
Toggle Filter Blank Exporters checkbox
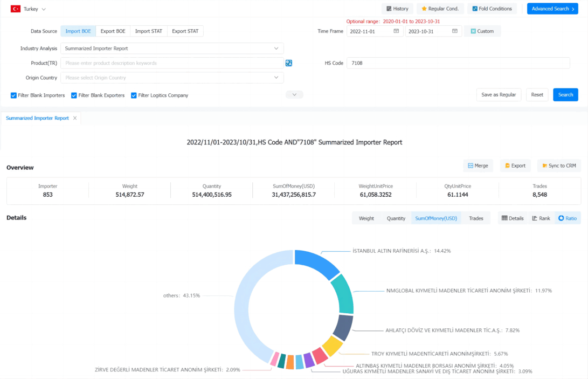(74, 95)
